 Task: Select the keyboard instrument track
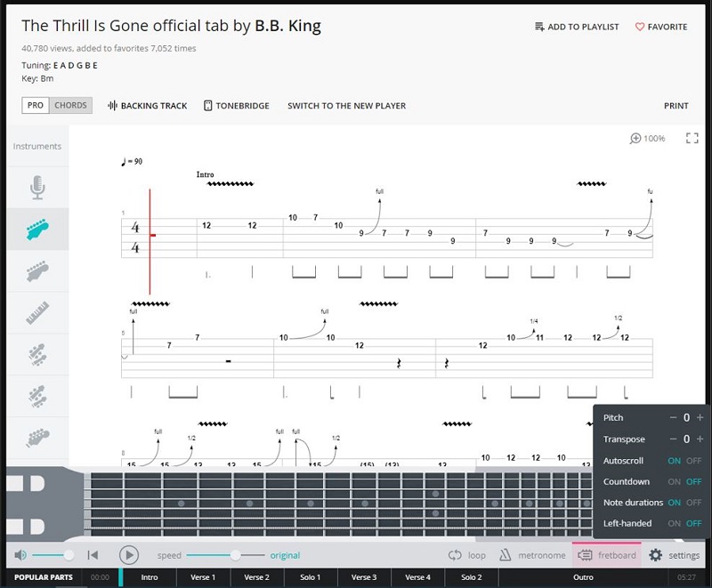37,312
